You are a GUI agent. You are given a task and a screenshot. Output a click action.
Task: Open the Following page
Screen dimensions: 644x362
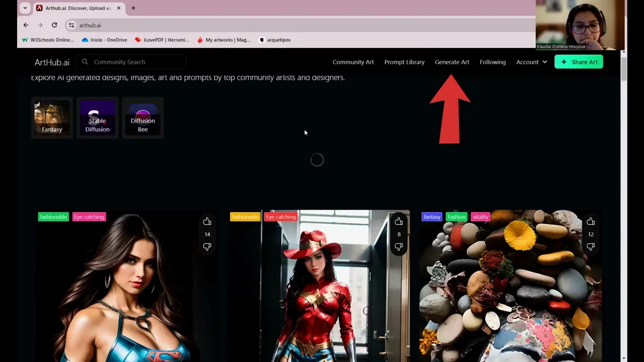[x=493, y=62]
